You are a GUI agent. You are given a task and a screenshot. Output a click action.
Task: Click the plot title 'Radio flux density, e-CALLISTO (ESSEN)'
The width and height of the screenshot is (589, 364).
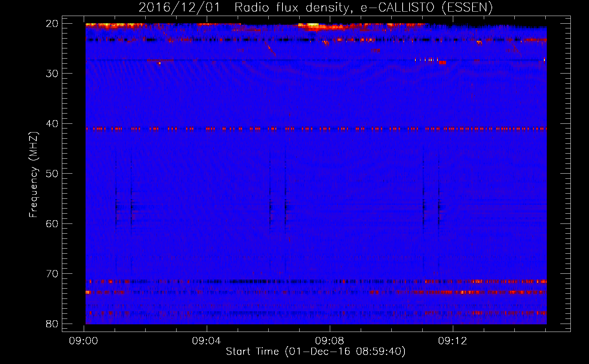[x=363, y=7]
